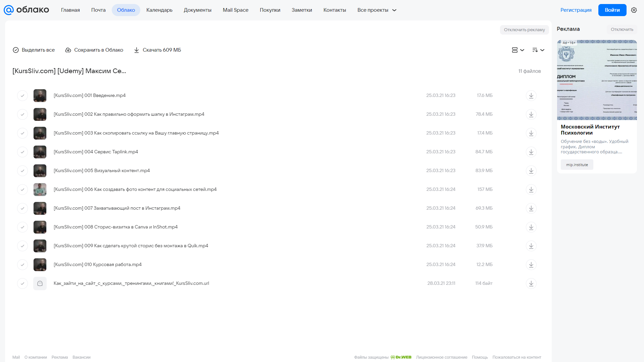This screenshot has width=644, height=362.
Task: Check the 008 Сторис-визитка file checkbox
Action: (22, 227)
